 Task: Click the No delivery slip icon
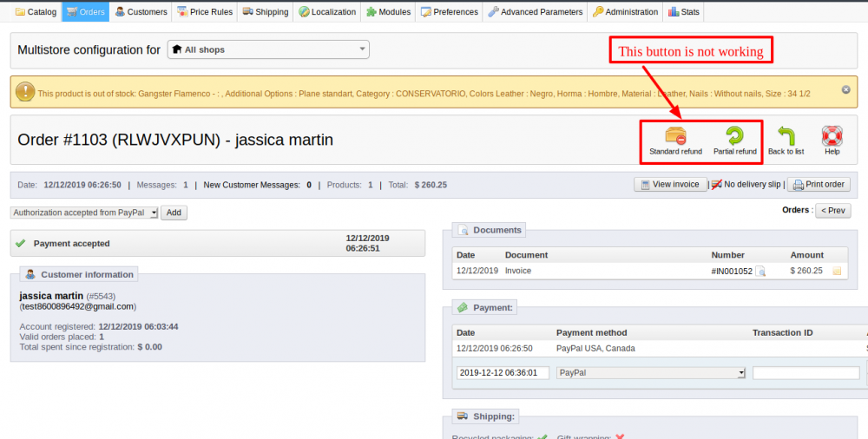point(716,184)
